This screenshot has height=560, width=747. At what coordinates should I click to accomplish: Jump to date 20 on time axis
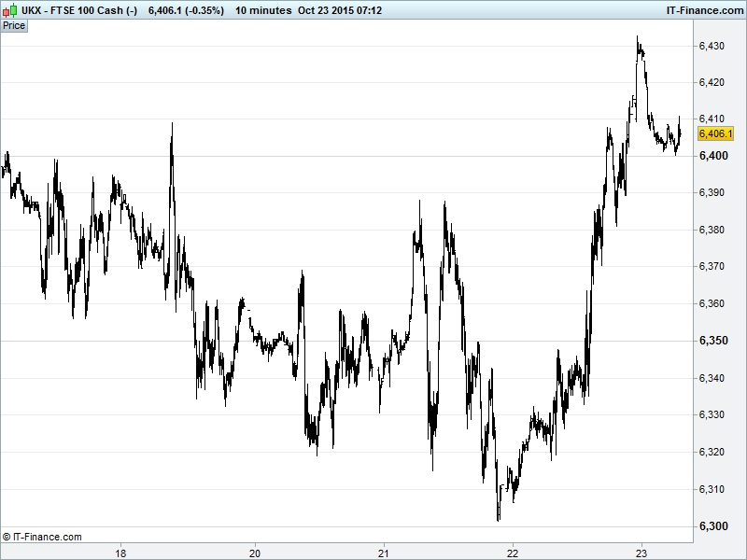(x=255, y=553)
